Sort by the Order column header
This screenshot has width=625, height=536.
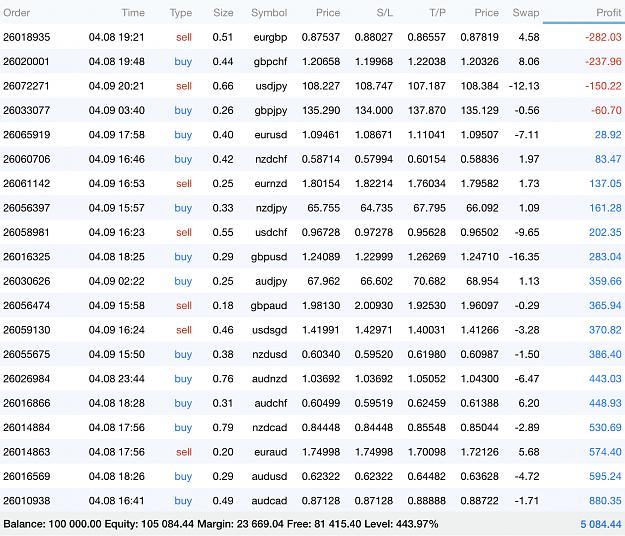coord(16,13)
